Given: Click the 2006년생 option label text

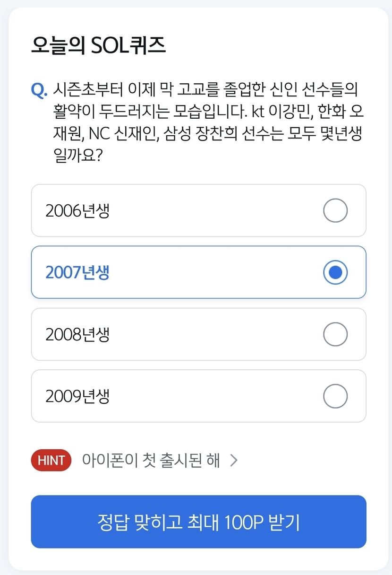Looking at the screenshot, I should (x=77, y=211).
